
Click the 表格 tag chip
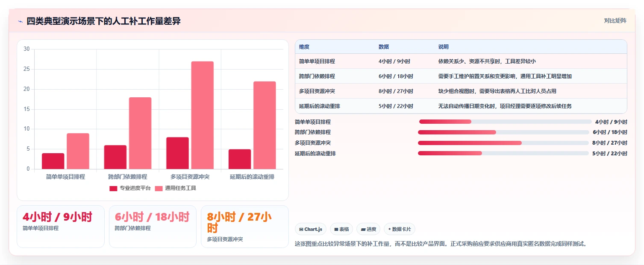click(x=341, y=229)
